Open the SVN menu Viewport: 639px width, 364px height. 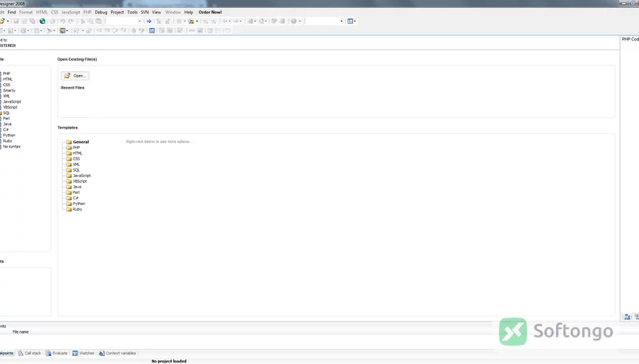click(x=145, y=12)
